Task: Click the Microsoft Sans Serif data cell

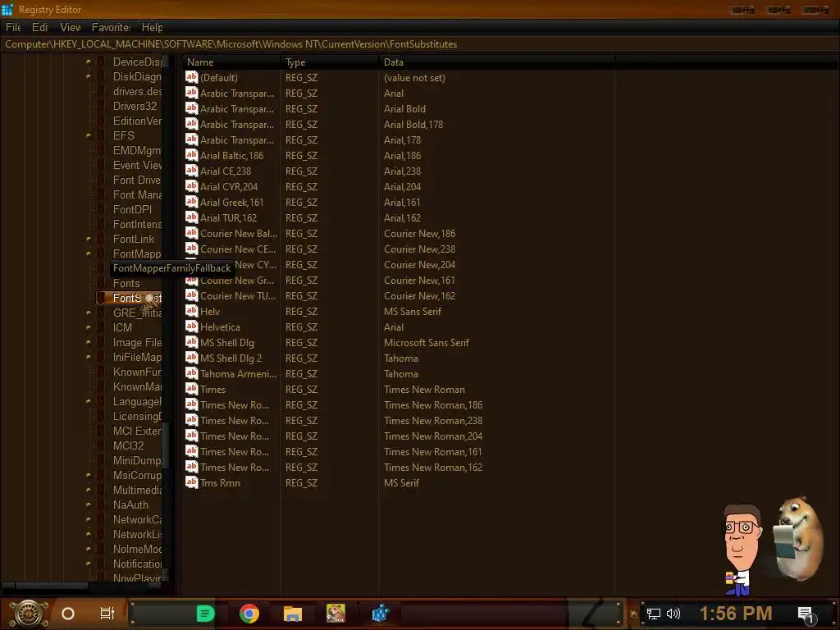Action: (427, 342)
